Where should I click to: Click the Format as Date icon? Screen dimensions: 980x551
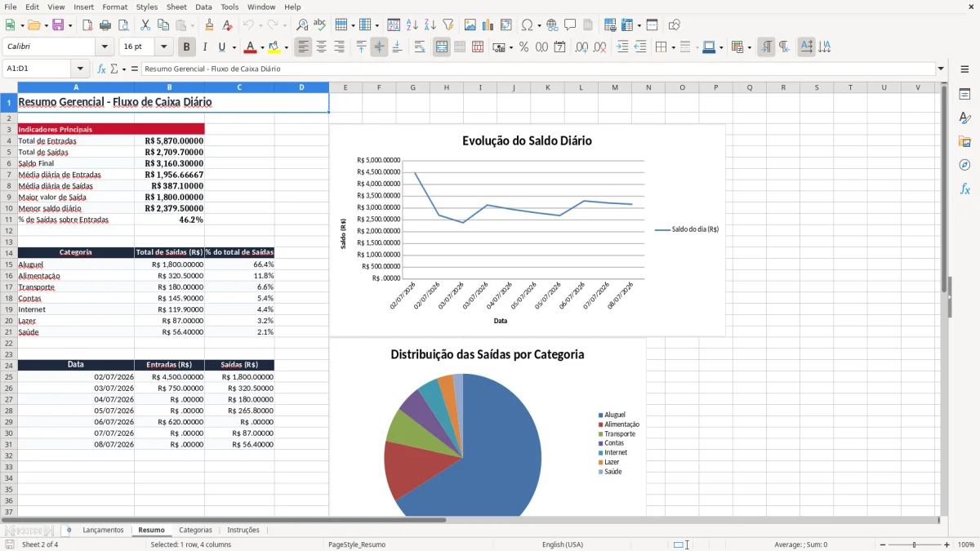(560, 47)
